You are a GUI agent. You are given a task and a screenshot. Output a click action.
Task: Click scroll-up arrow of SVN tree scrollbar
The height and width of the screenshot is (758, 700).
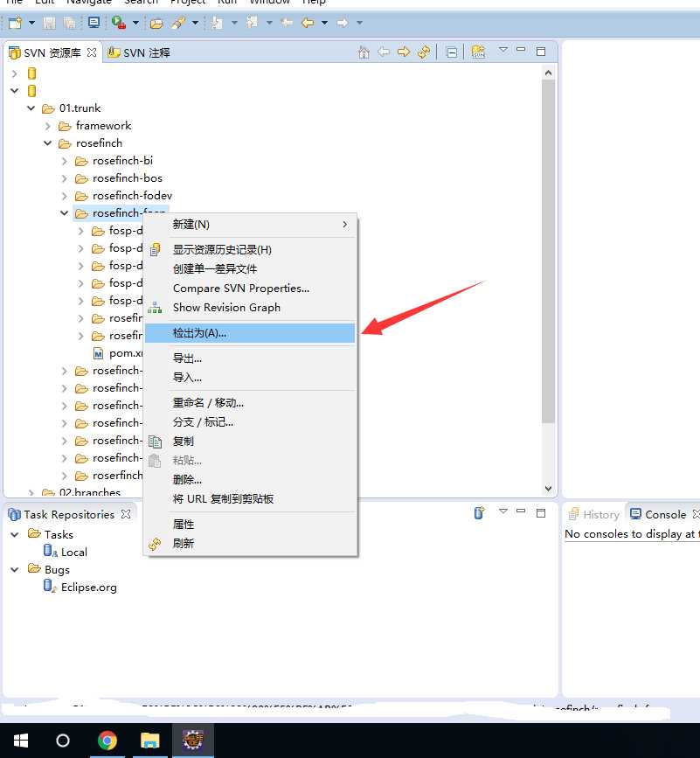(548, 73)
